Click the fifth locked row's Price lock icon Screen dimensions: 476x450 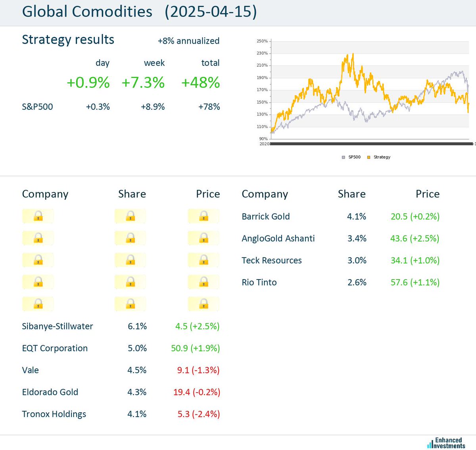(204, 304)
